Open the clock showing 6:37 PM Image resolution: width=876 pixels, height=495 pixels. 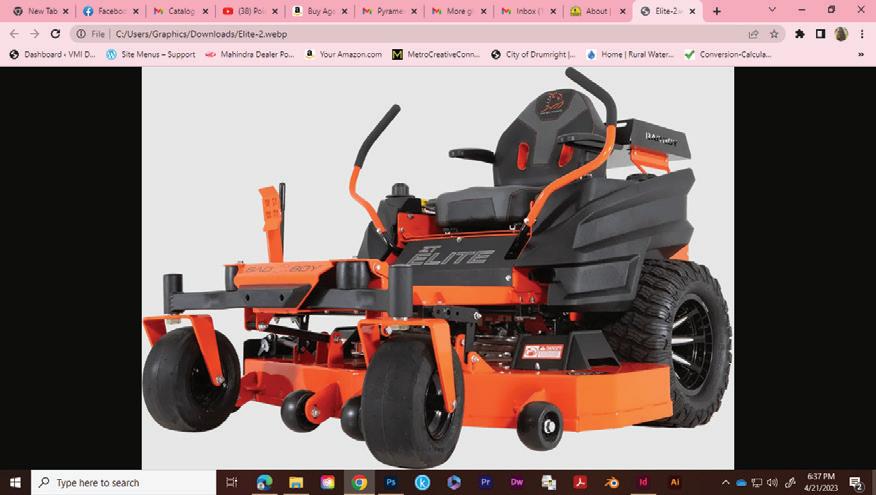tap(821, 482)
